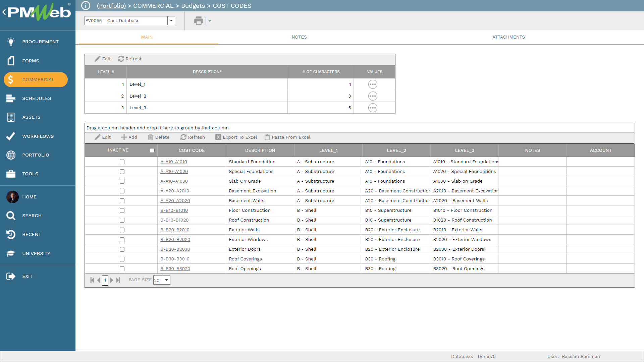This screenshot has width=644, height=362.
Task: Open the University graduation cap icon
Action: 11,253
